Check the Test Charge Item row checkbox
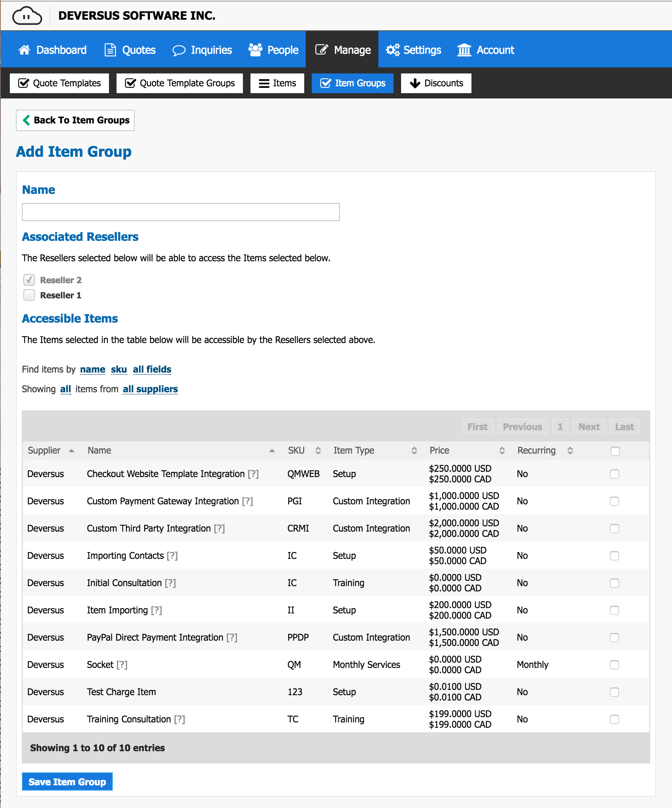The width and height of the screenshot is (672, 808). pos(614,692)
